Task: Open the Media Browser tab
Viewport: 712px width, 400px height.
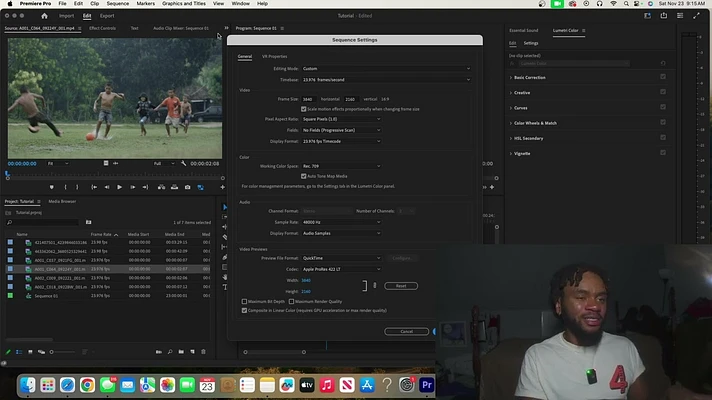Action: coord(62,201)
